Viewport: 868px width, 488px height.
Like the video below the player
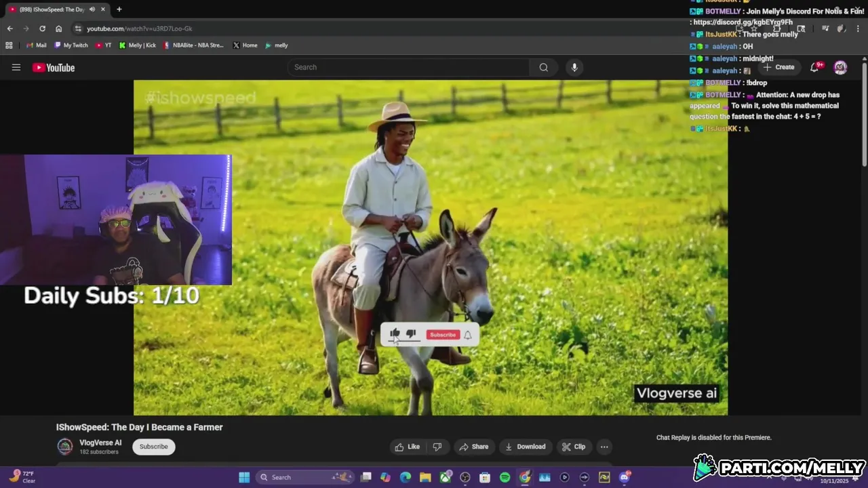(408, 447)
